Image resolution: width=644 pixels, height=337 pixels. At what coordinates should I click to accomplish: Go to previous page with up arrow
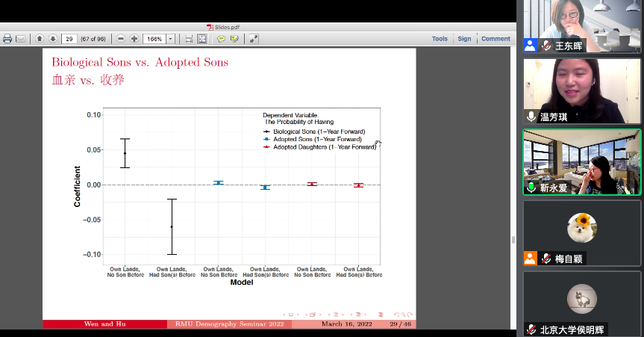[40, 39]
